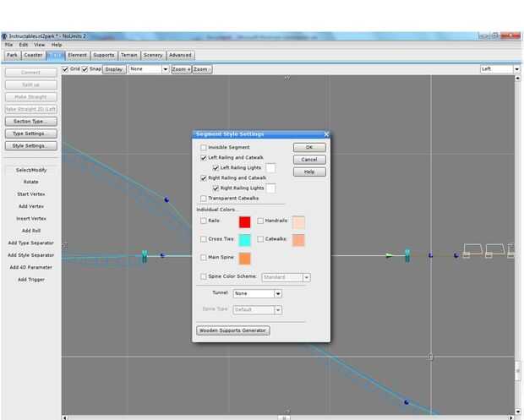524x420 pixels.
Task: Open the View menu
Action: point(39,45)
